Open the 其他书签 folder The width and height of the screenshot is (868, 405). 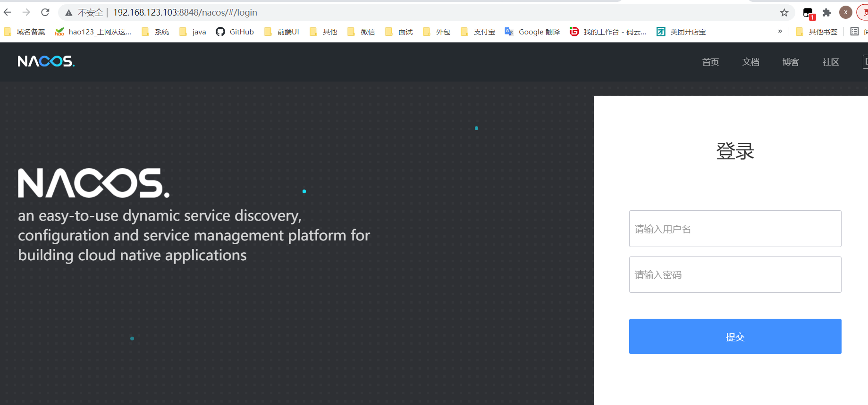point(817,32)
